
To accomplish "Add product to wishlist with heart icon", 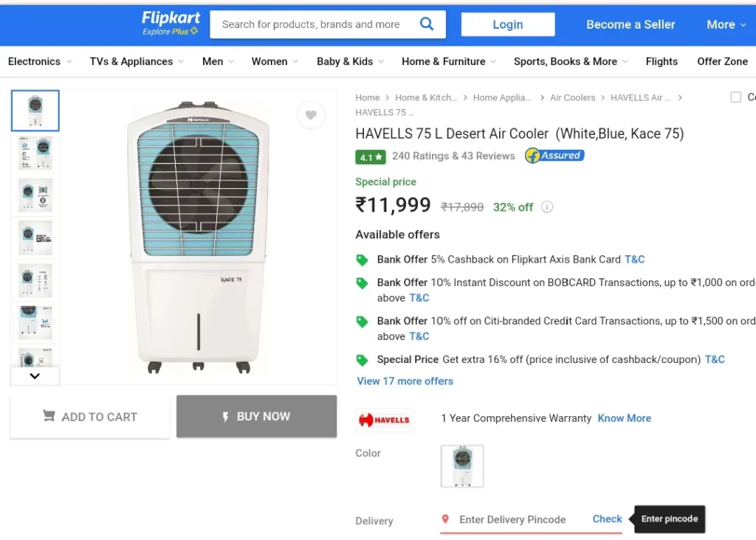I will pyautogui.click(x=311, y=115).
